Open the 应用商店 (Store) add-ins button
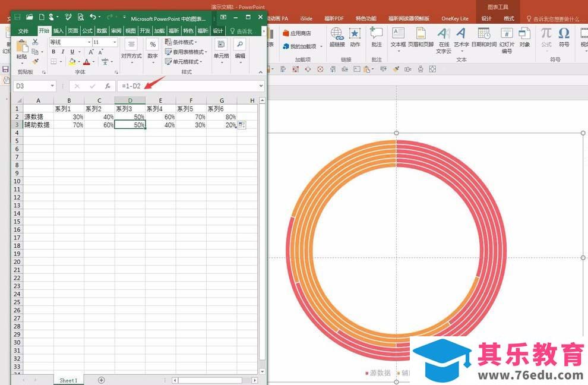This screenshot has width=588, height=385. tap(297, 33)
